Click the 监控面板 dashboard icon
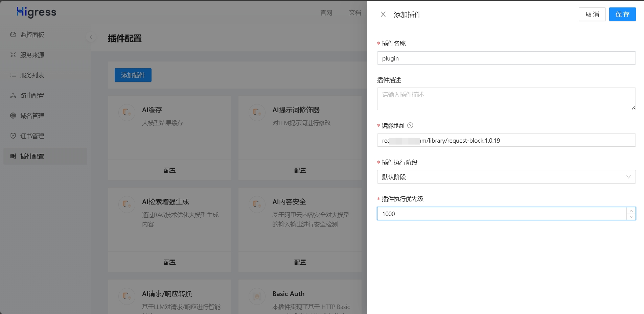644x314 pixels. pos(13,34)
